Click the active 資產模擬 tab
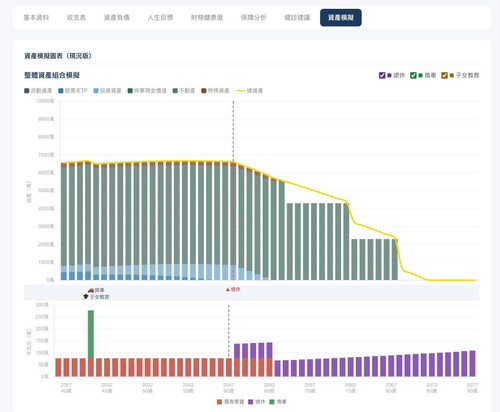 pyautogui.click(x=341, y=18)
